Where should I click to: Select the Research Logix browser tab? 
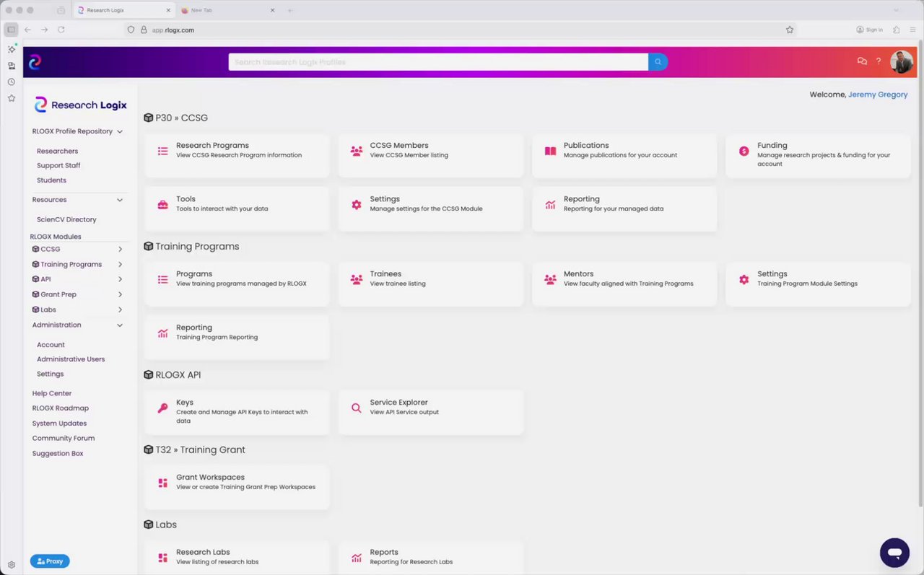[124, 10]
